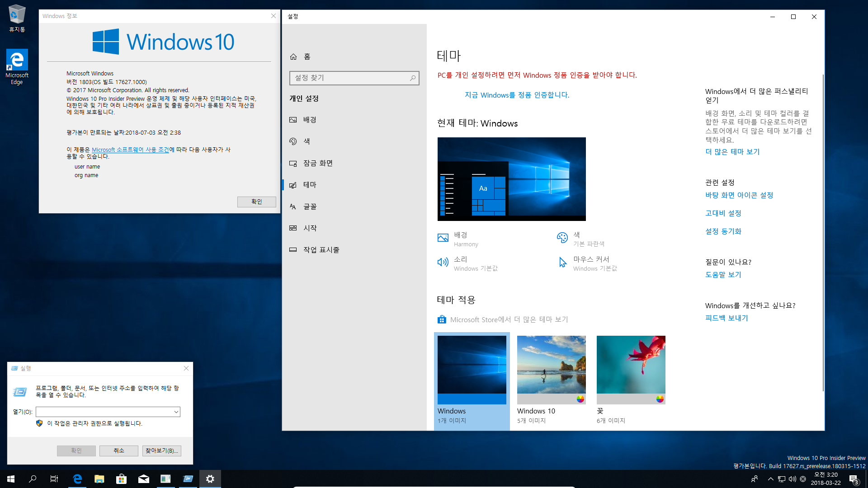Select 시작 (Start) in Settings sidebar
The image size is (868, 488).
point(354,228)
